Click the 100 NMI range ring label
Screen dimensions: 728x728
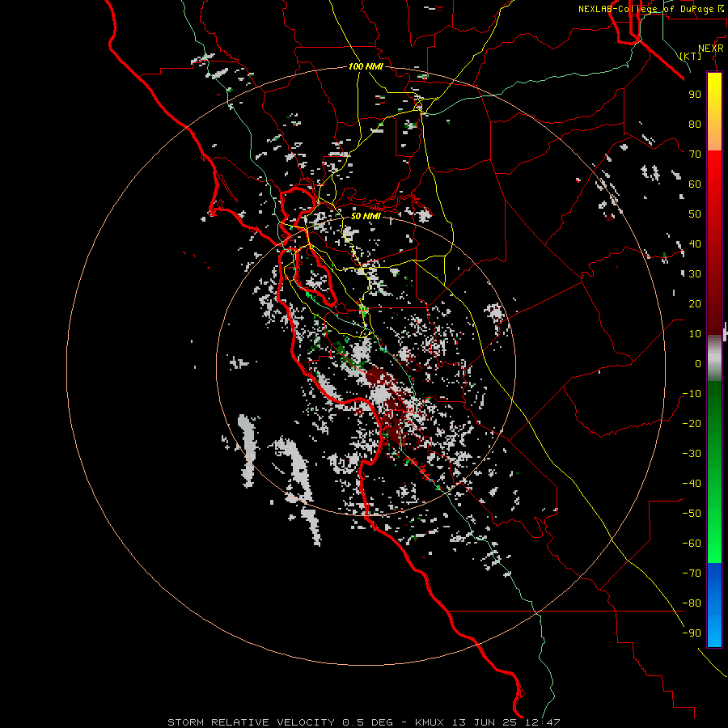pyautogui.click(x=366, y=66)
